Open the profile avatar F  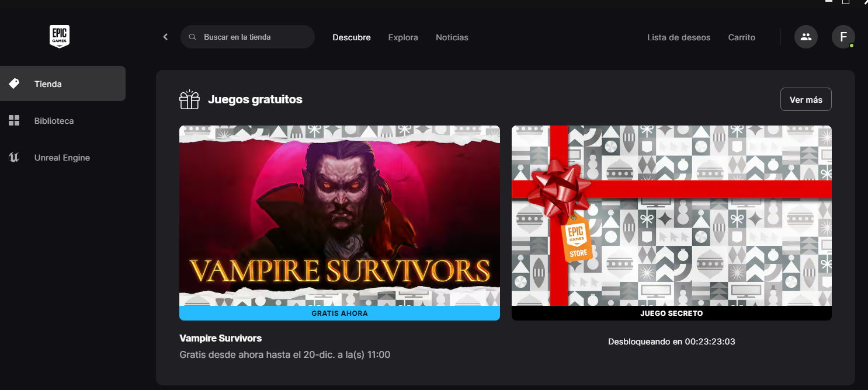pyautogui.click(x=843, y=37)
